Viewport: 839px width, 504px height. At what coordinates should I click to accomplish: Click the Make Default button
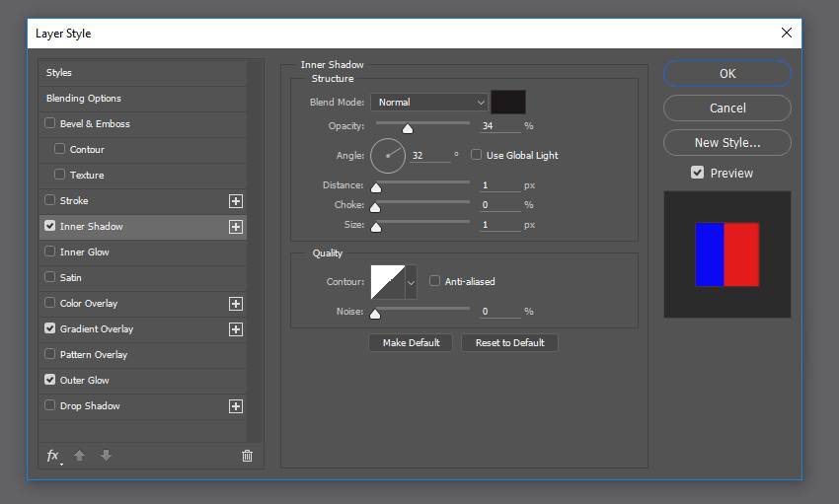click(411, 342)
